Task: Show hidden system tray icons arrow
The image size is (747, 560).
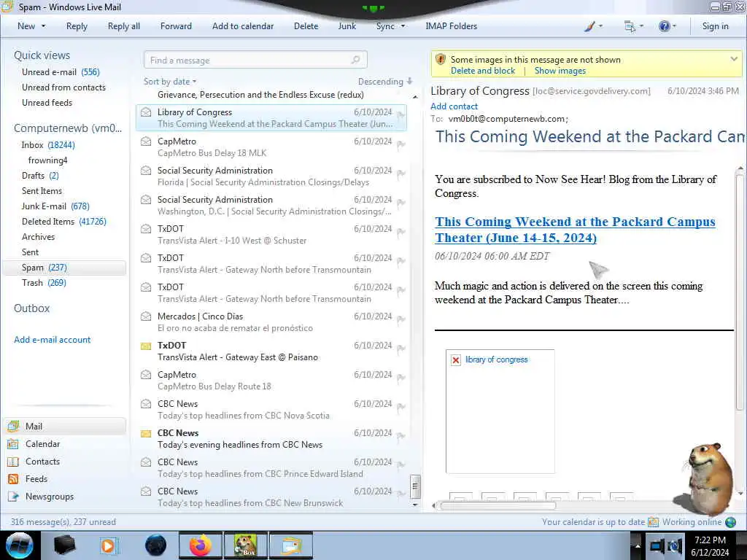Action: pos(637,545)
